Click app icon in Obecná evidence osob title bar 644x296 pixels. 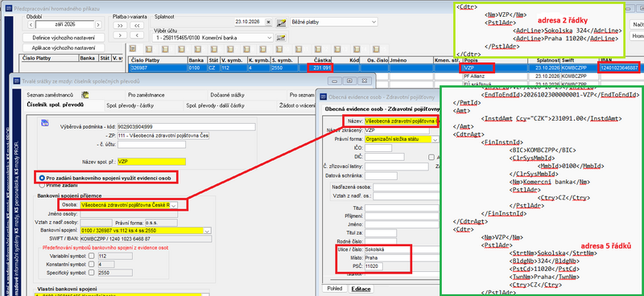point(324,97)
